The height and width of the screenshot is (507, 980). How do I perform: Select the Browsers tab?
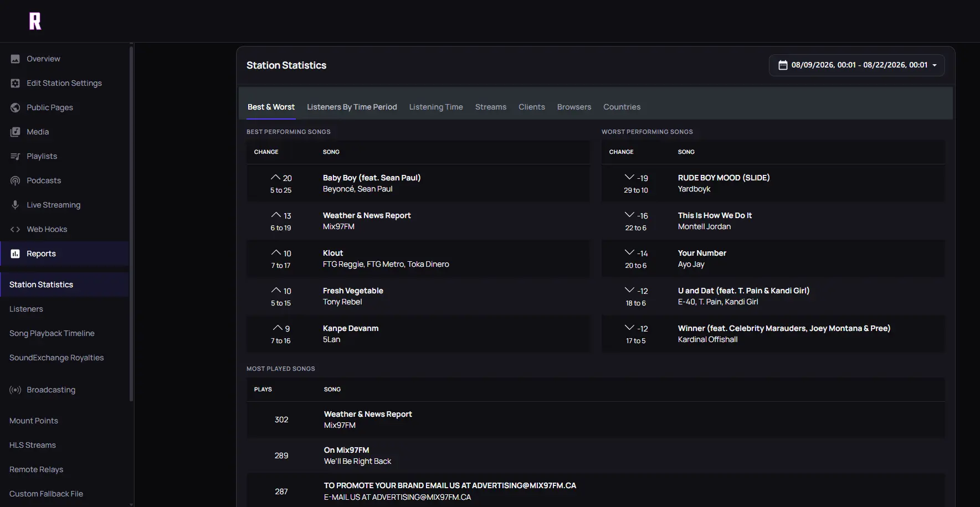(574, 107)
